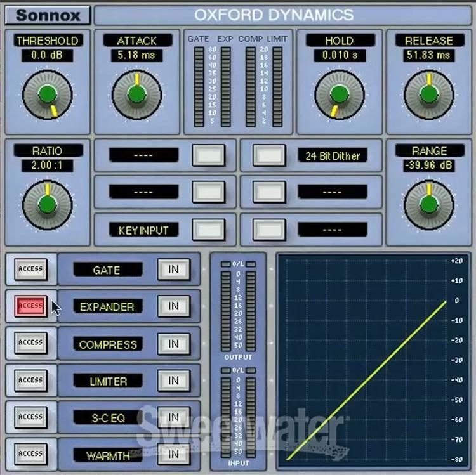This screenshot has height=475, width=476.
Task: Open Warmth section with its ACCESS button
Action: pyautogui.click(x=30, y=454)
